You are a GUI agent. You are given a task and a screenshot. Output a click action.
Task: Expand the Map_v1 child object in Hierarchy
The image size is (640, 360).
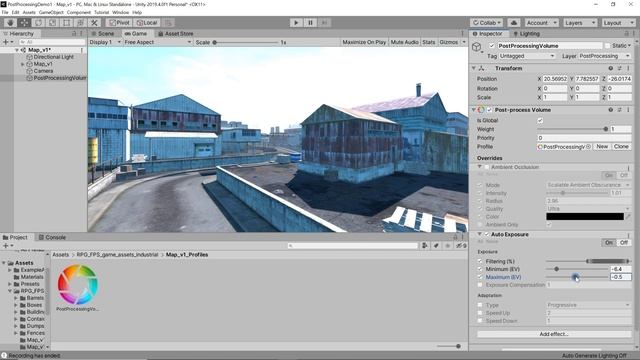coord(22,64)
